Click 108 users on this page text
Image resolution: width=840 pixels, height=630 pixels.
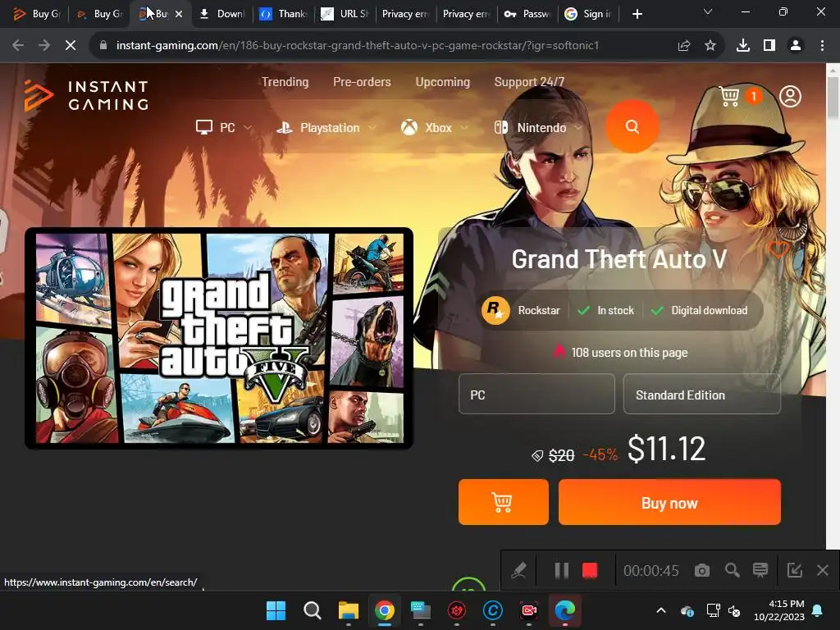(629, 353)
